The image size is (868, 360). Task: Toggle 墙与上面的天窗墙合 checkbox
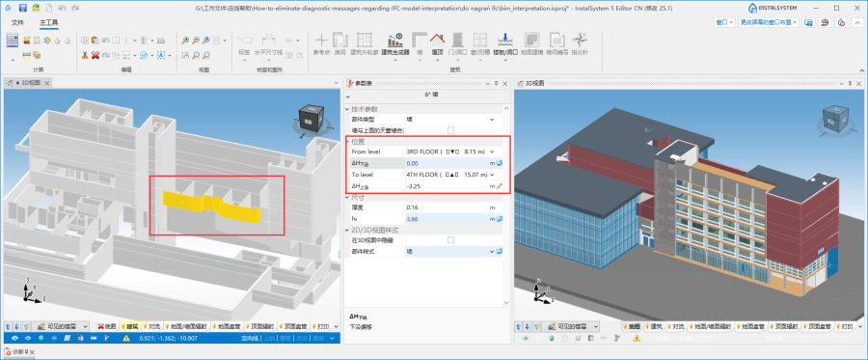(x=450, y=130)
